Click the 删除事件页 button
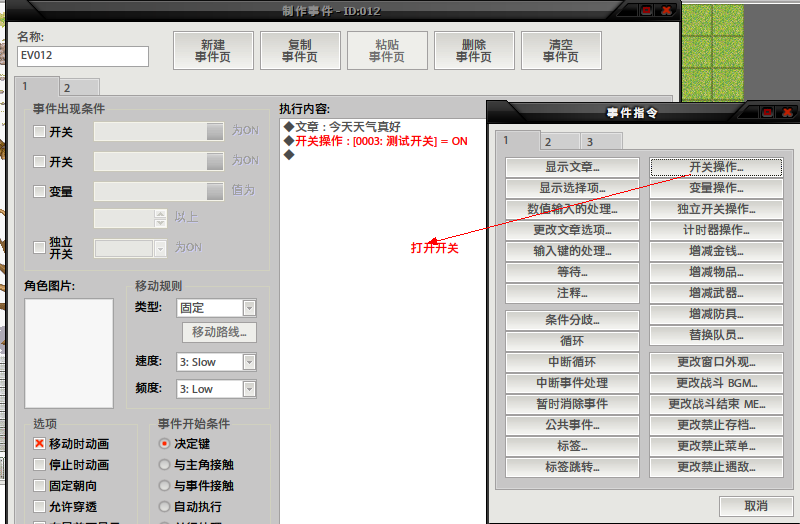Image resolution: width=800 pixels, height=524 pixels. (x=474, y=51)
